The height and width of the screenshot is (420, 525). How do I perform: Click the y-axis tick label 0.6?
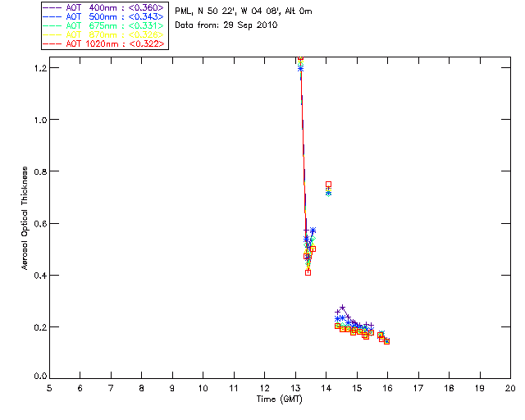coord(40,223)
